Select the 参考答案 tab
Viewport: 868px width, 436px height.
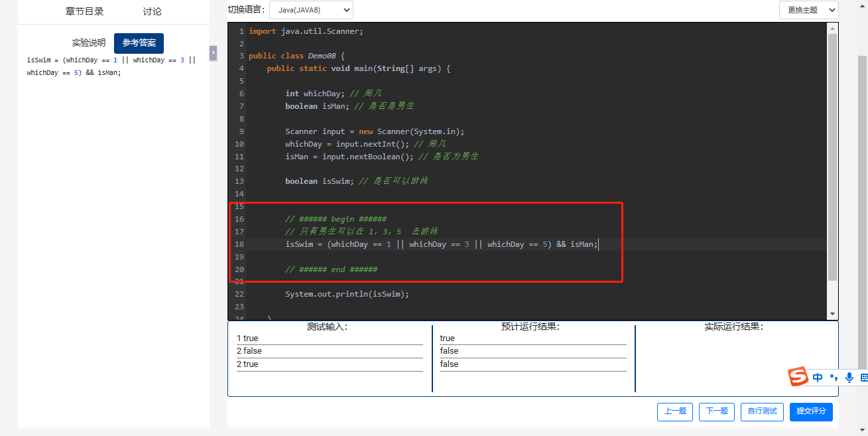pyautogui.click(x=139, y=43)
